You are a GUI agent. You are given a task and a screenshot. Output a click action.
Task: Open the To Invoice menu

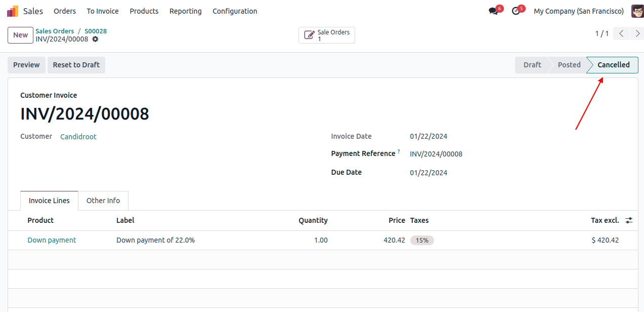pyautogui.click(x=103, y=11)
